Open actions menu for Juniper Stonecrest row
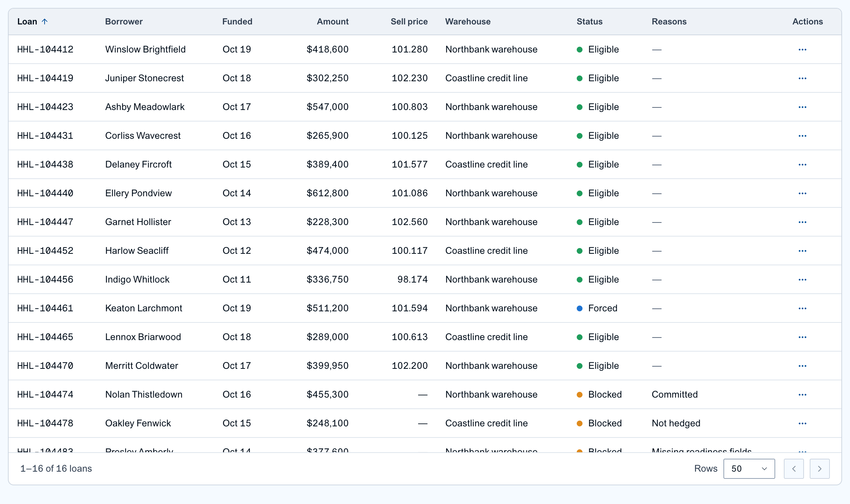Screen dimensions: 850x504 [802, 78]
